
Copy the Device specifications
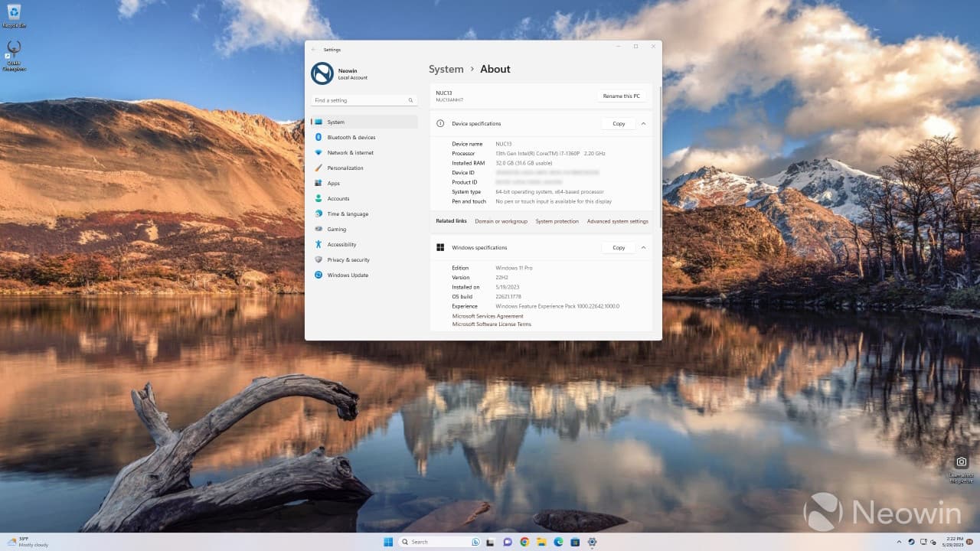click(619, 124)
